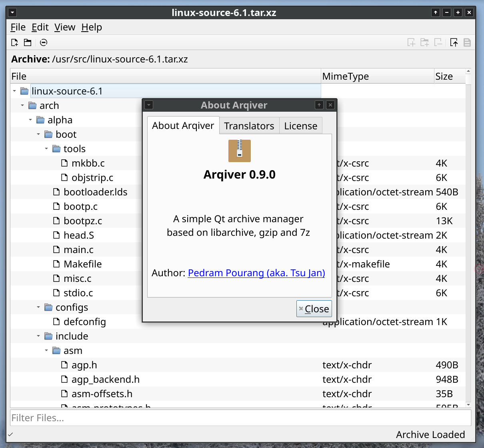The height and width of the screenshot is (448, 484).
Task: Open the File menu
Action: [18, 27]
